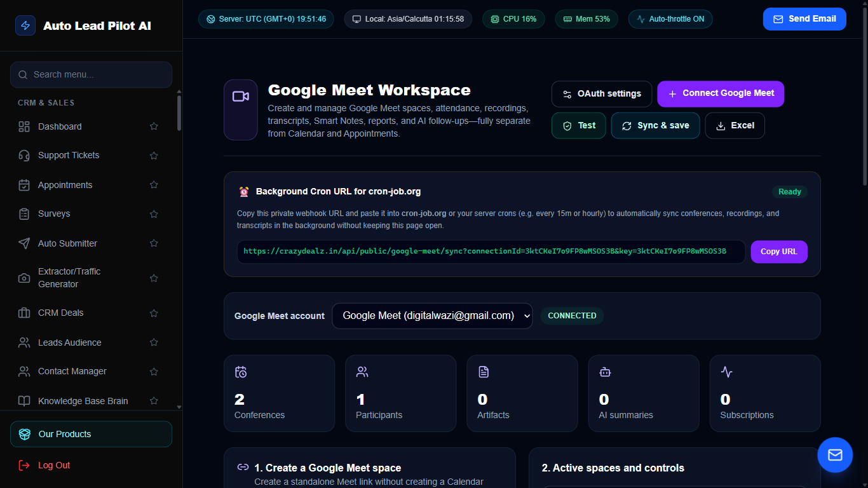Screen dimensions: 868x488
Task: Mark CRM Deals as favorite
Action: (154, 313)
